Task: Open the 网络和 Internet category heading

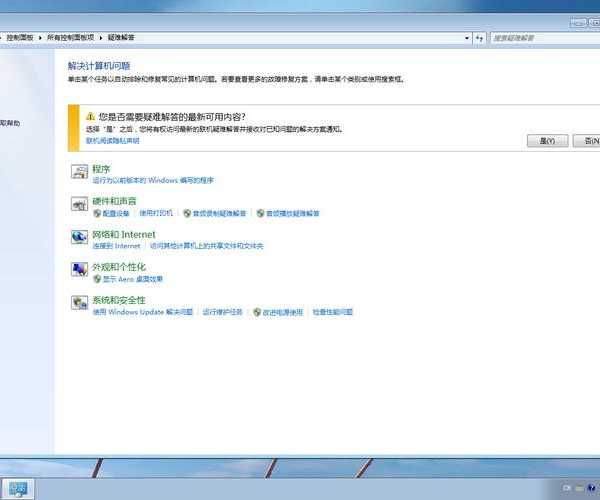Action: (124, 235)
